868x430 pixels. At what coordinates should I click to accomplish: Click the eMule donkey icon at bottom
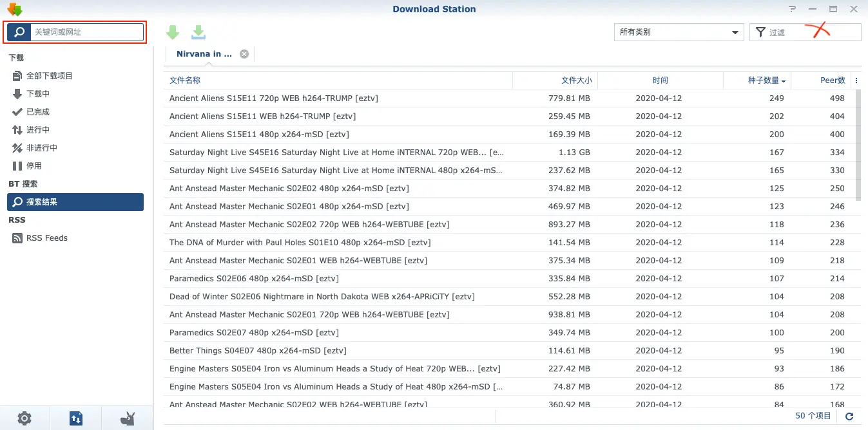[128, 418]
